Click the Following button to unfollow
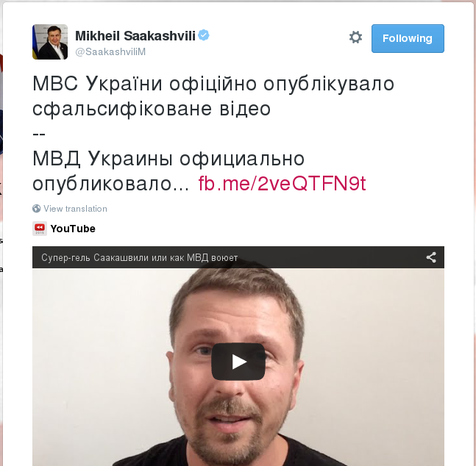 click(x=408, y=38)
